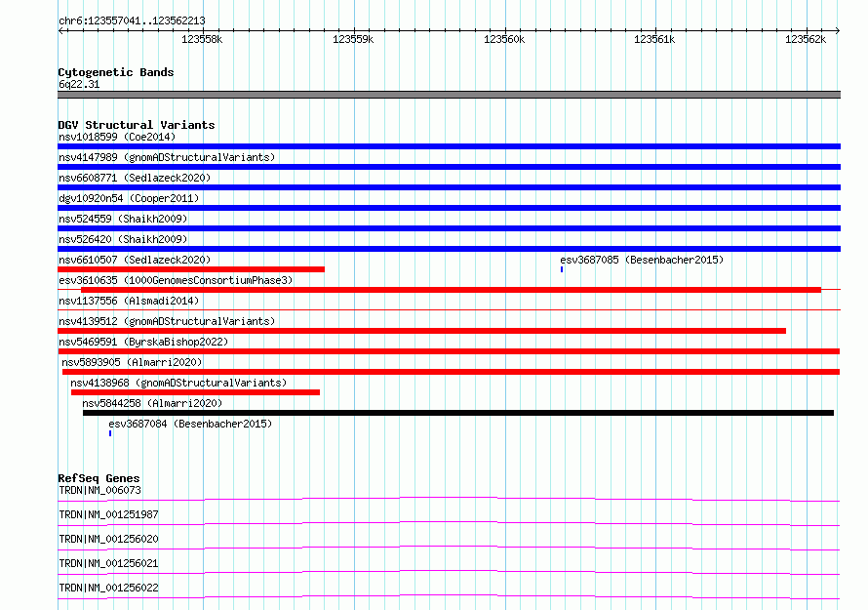
Task: Click the 123558k ruler tick label
Action: point(202,39)
